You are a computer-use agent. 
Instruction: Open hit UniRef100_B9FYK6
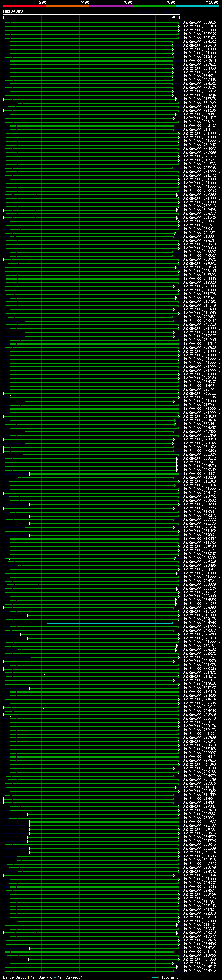(x=199, y=34)
